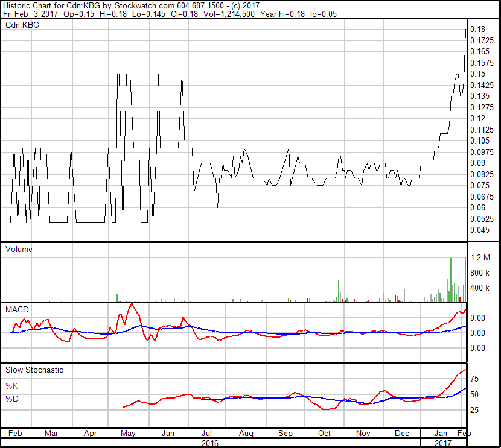This screenshot has width=501, height=448.
Task: Click the 0.0525 price axis label
Action: tap(482, 219)
